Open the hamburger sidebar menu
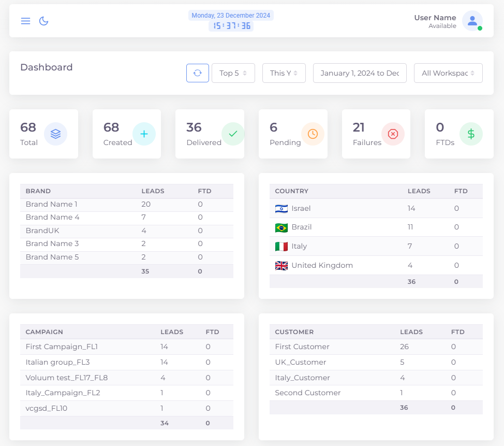504x446 pixels. (26, 21)
